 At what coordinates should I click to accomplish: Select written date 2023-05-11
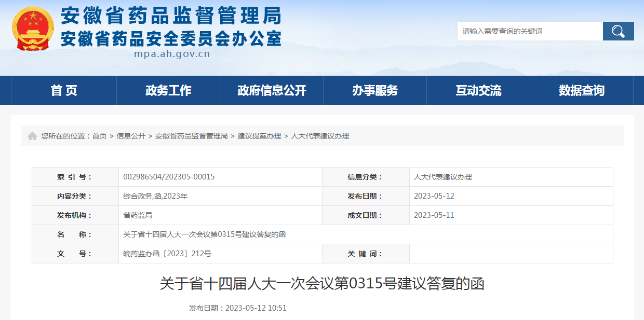point(434,215)
